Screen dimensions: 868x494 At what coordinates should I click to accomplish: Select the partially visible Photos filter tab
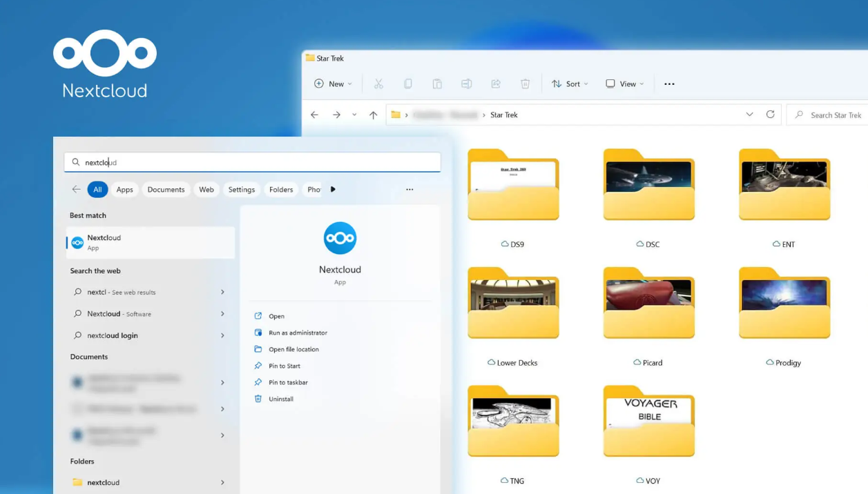click(x=313, y=189)
